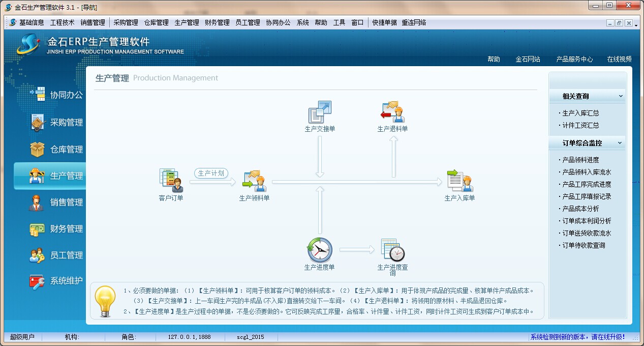The height and width of the screenshot is (346, 644).
Task: Open the 计件工资汇总 query link
Action: tap(580, 125)
